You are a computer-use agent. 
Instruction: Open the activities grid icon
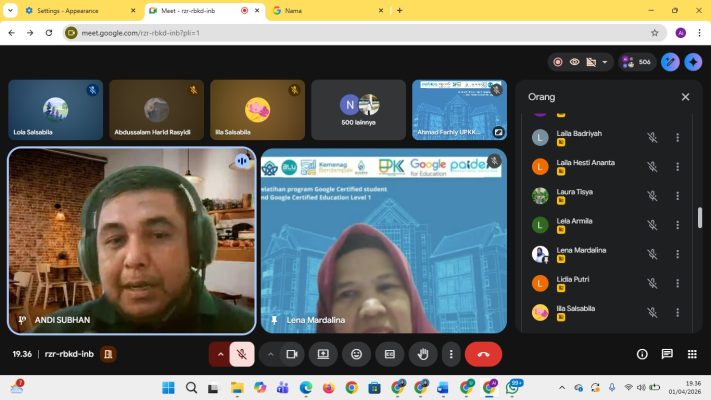click(x=690, y=354)
